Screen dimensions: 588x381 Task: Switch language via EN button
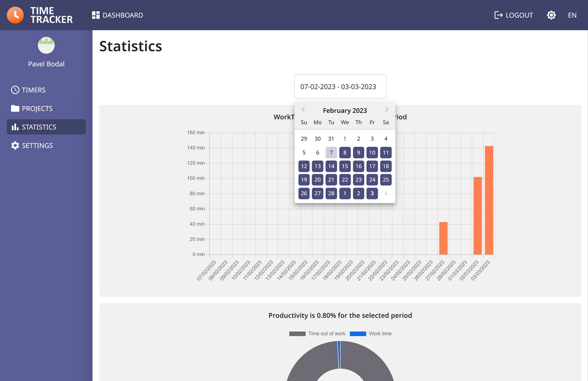[572, 15]
